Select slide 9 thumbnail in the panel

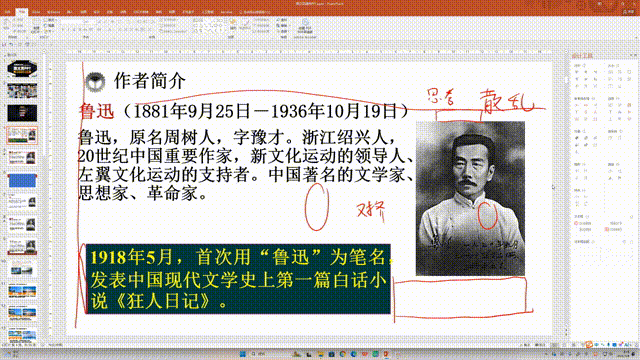22,247
